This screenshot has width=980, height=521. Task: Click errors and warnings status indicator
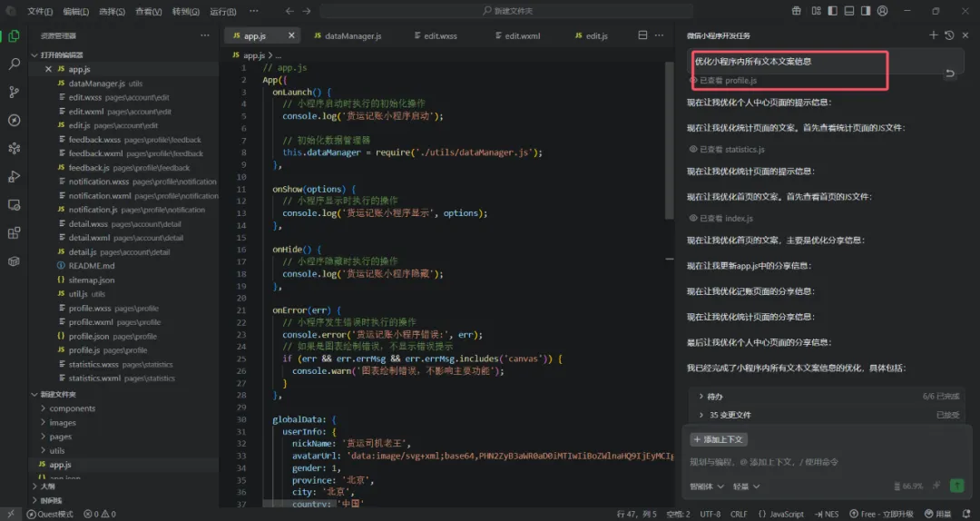(100, 514)
